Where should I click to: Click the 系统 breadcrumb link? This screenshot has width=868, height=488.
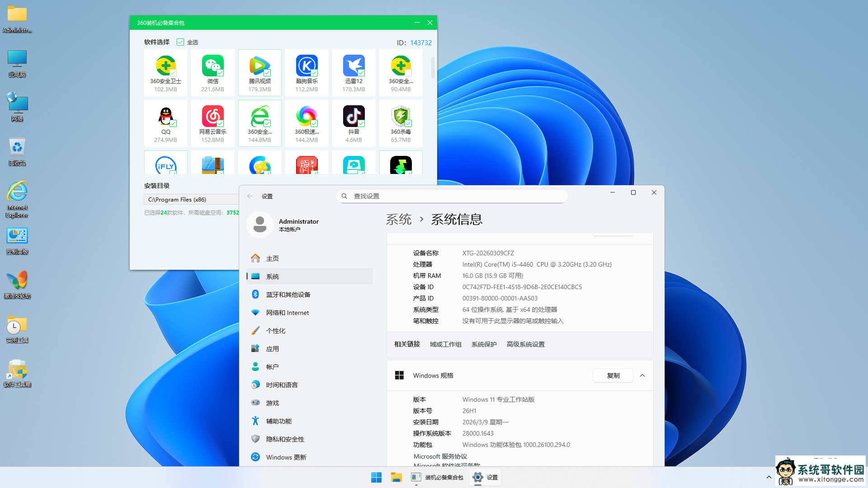(x=398, y=220)
